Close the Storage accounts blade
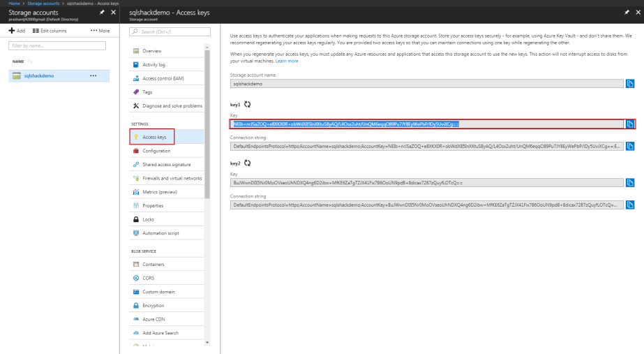The width and height of the screenshot is (644, 354). (x=114, y=13)
